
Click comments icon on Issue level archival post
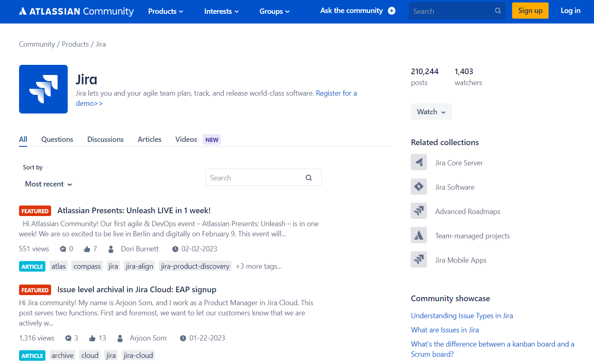tap(68, 338)
